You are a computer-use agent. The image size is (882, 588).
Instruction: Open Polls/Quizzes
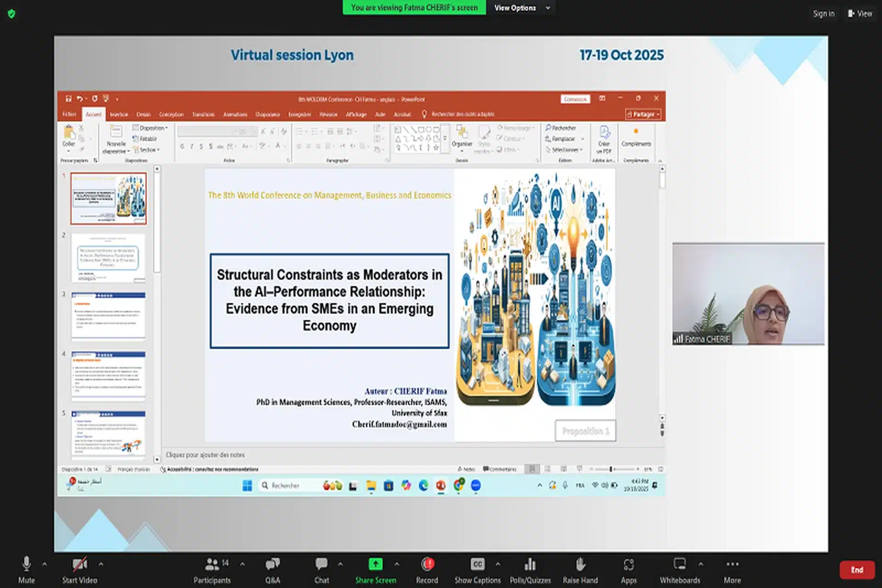(x=530, y=565)
